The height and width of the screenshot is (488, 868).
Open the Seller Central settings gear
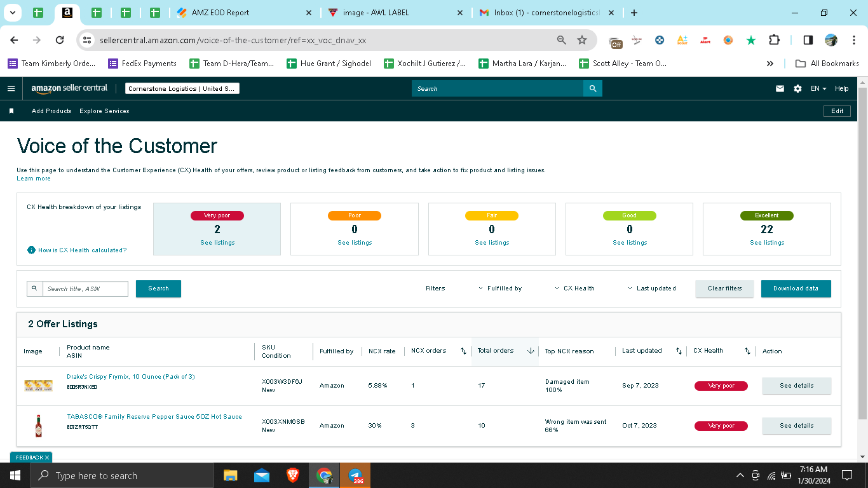click(x=798, y=89)
